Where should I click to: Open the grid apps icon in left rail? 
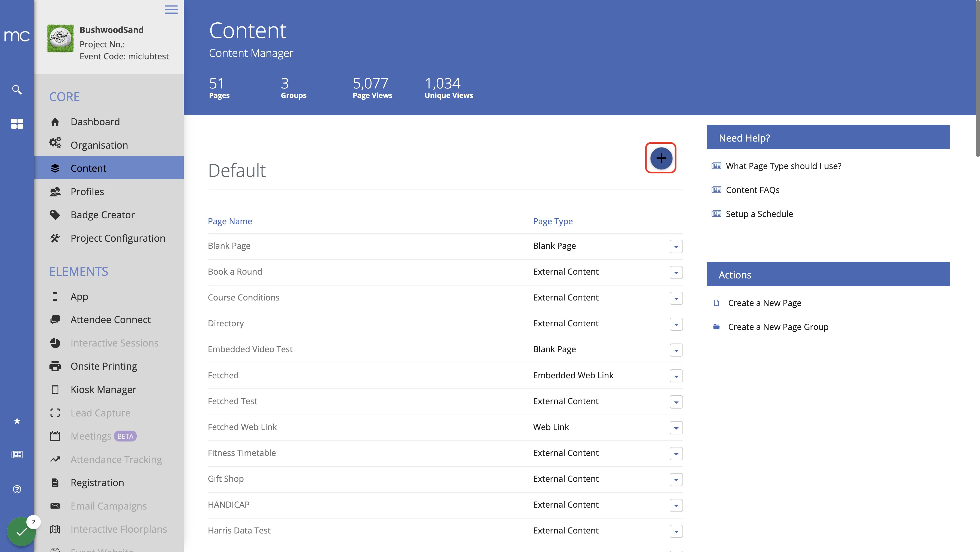click(17, 124)
